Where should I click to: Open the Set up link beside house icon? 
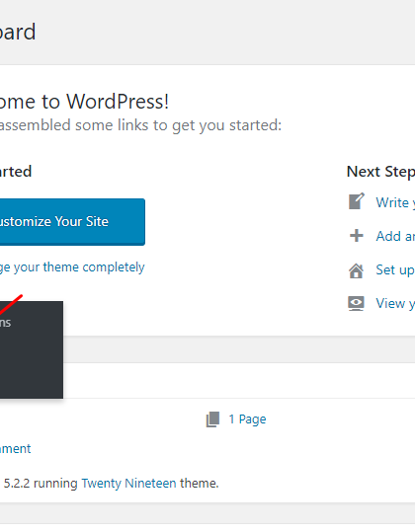(395, 270)
